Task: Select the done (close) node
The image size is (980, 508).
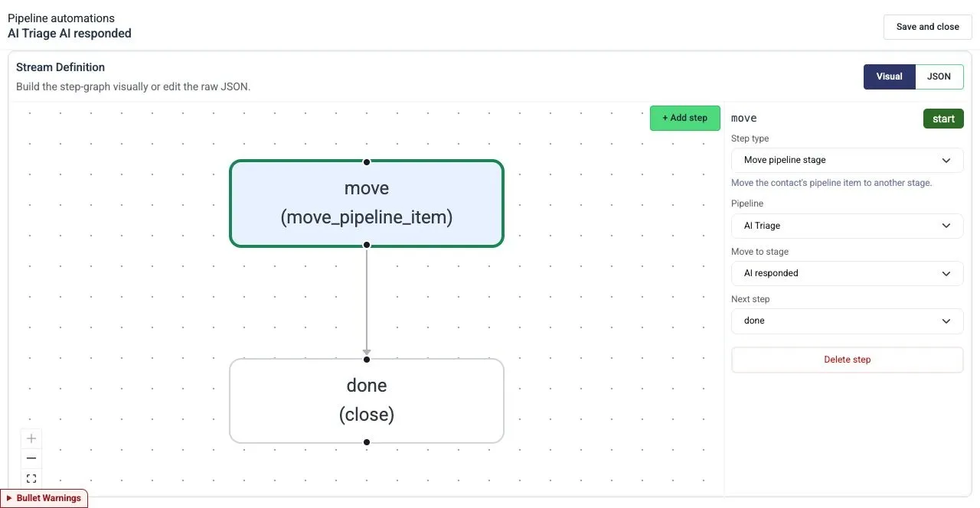Action: pos(367,401)
